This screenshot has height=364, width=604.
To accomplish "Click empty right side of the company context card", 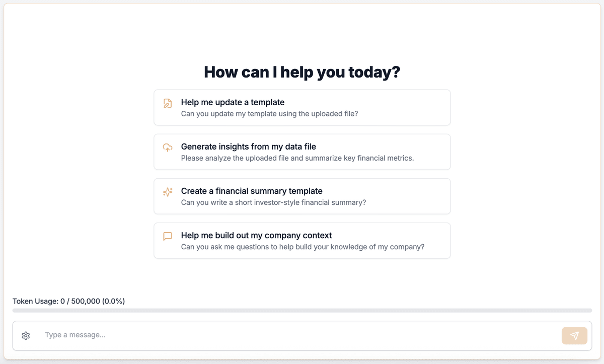I will pyautogui.click(x=437, y=241).
